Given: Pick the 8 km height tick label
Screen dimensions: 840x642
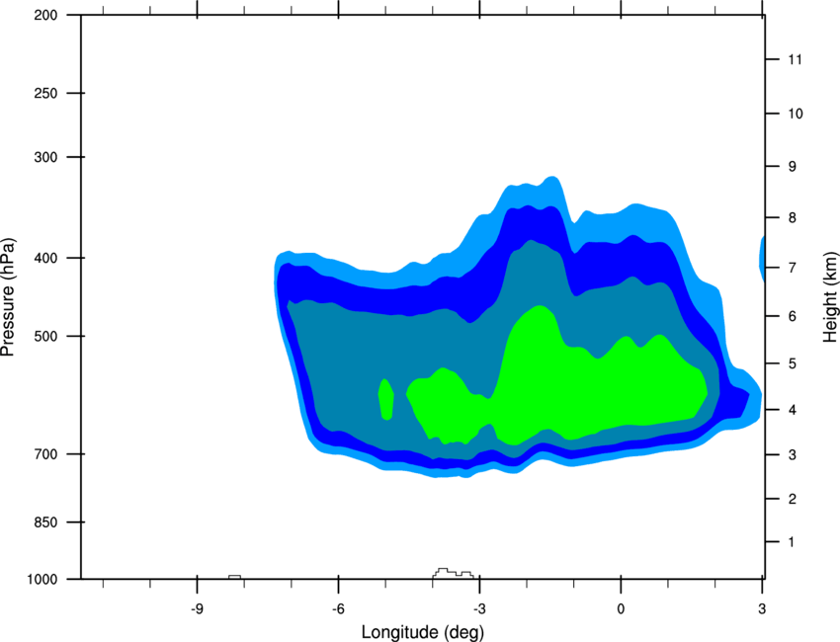Looking at the screenshot, I should coord(793,218).
